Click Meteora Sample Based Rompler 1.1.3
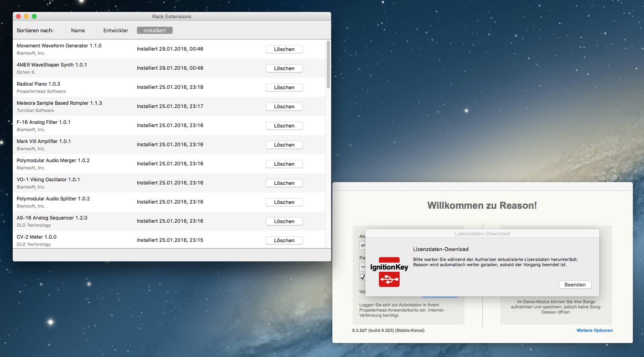 click(59, 103)
